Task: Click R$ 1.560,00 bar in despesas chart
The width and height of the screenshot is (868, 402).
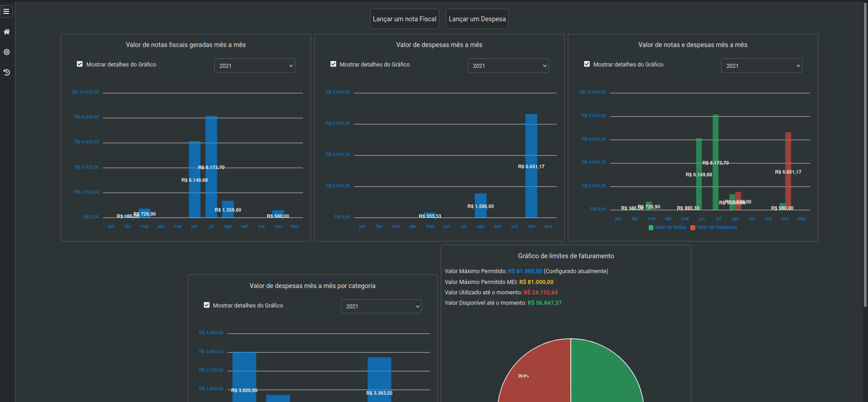Action: (x=481, y=205)
